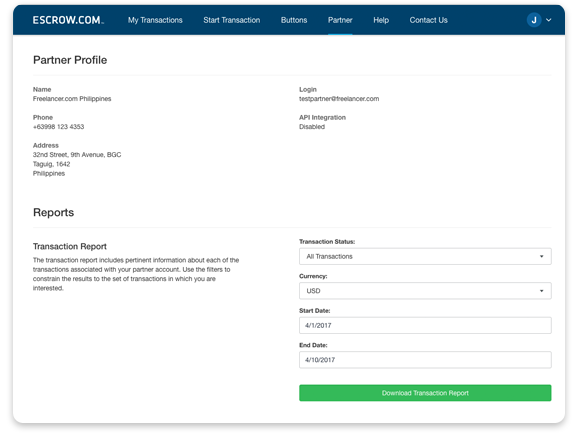The image size is (580, 444).
Task: Click the Taguig, 1642 address line
Action: pos(51,164)
